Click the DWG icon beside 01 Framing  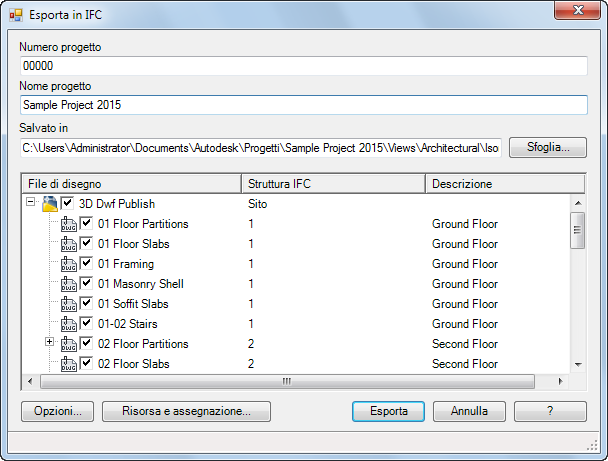69,264
